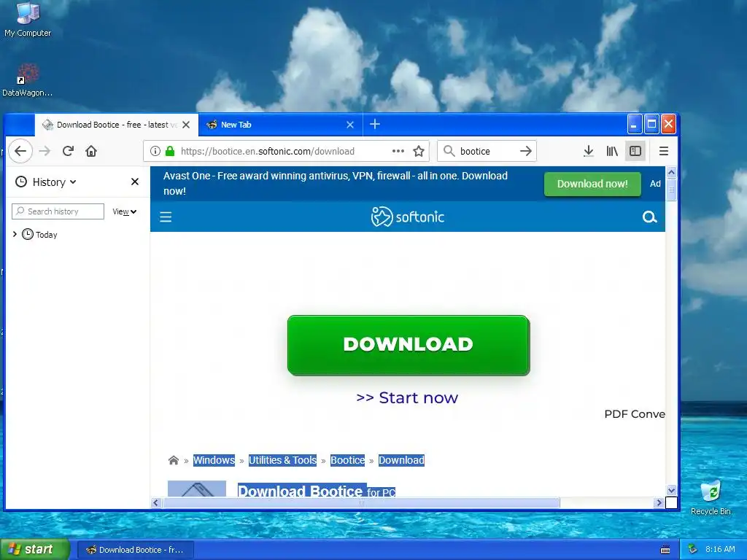Screen dimensions: 747x560
Task: Open Softonic site search magnifier
Action: click(x=649, y=217)
